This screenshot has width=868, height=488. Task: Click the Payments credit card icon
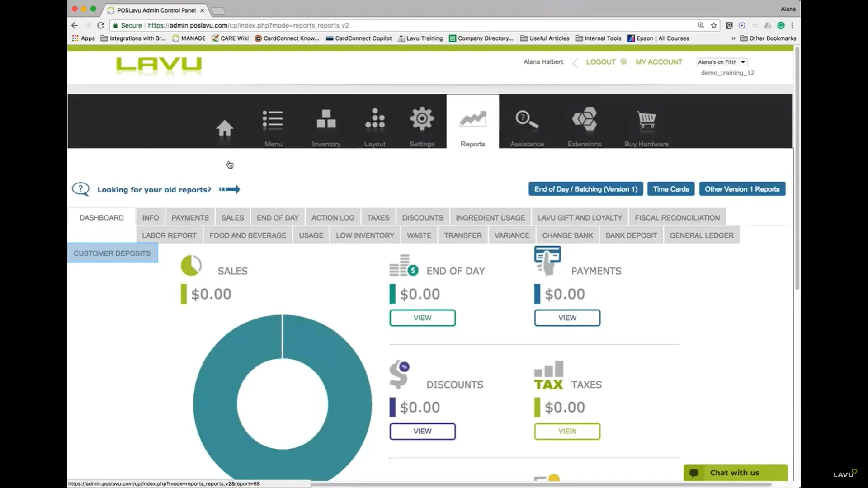pos(547,261)
